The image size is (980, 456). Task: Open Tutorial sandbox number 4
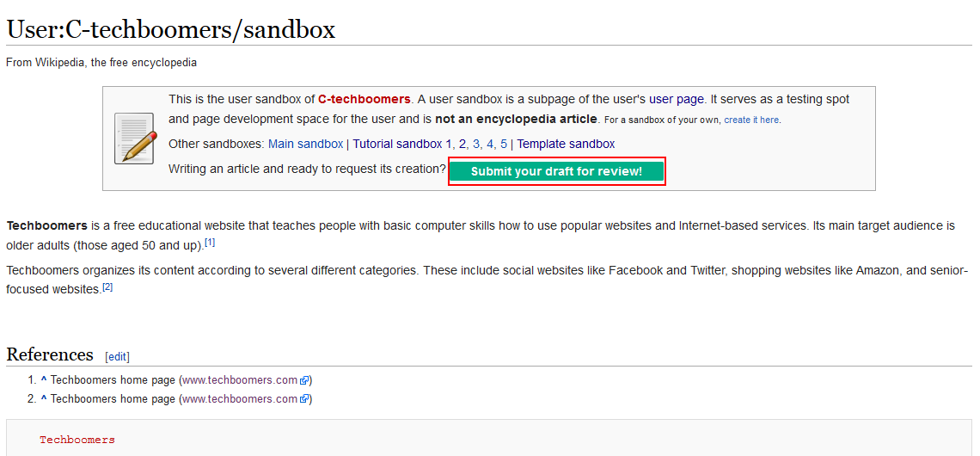(x=490, y=144)
